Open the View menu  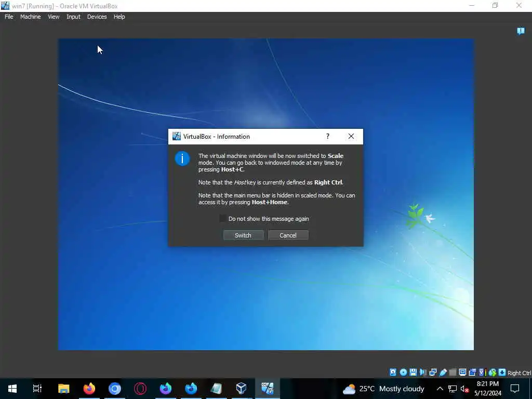pos(54,17)
